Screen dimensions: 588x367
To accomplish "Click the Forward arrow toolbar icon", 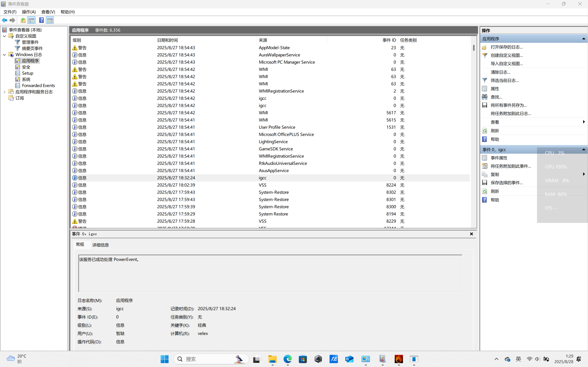I will pyautogui.click(x=12, y=20).
